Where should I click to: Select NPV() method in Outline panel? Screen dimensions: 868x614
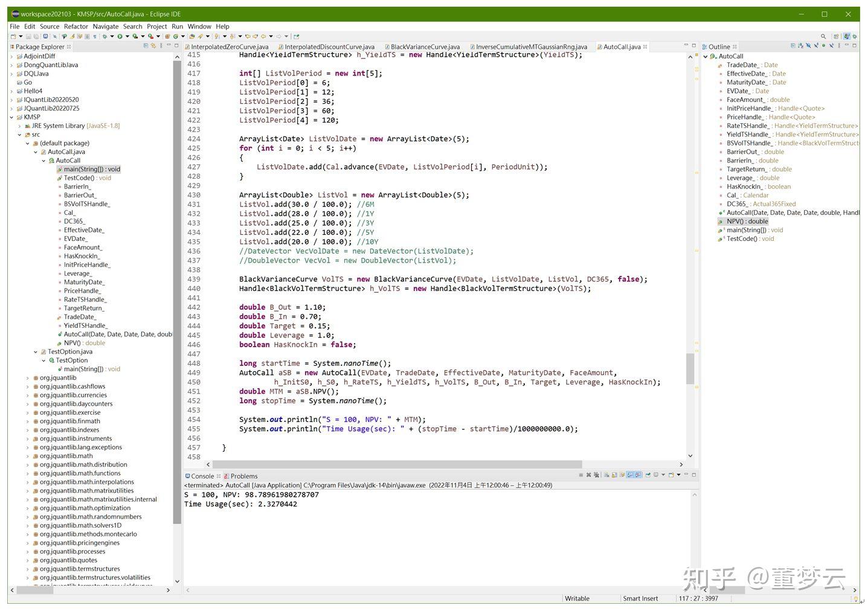point(747,222)
